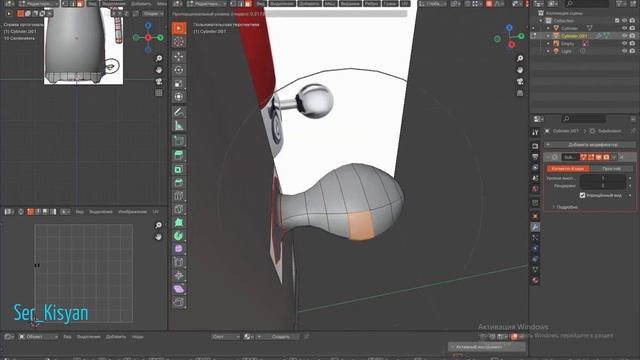Select the Measure ruler tool

(179, 125)
